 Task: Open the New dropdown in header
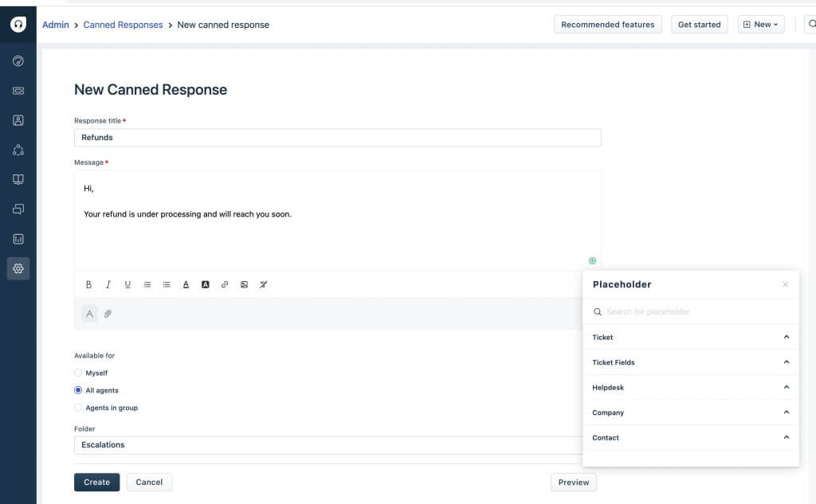click(x=760, y=25)
